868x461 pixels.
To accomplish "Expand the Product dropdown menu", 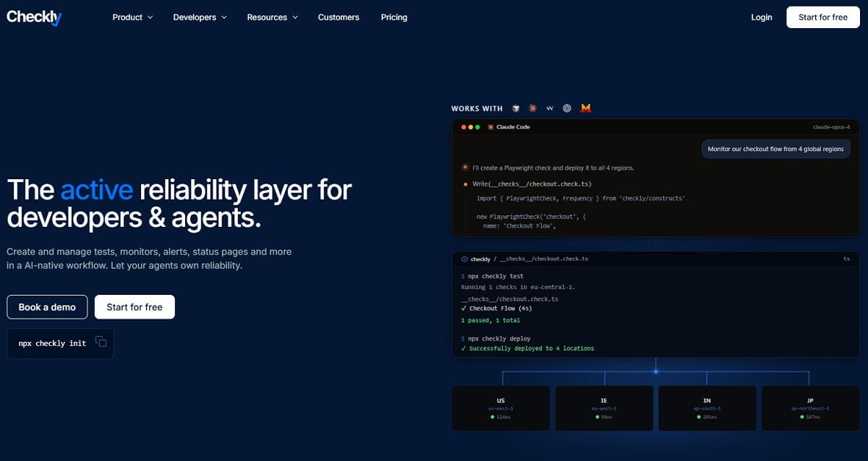I will [x=132, y=17].
